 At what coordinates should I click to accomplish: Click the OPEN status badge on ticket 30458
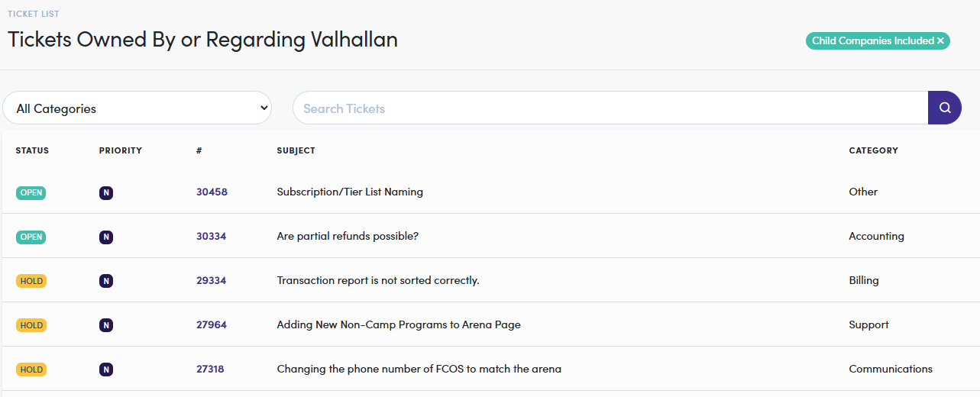(31, 193)
